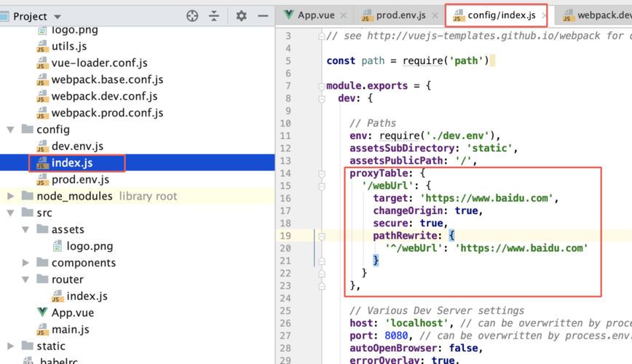Select the src folder
This screenshot has width=632, height=364.
tap(44, 213)
